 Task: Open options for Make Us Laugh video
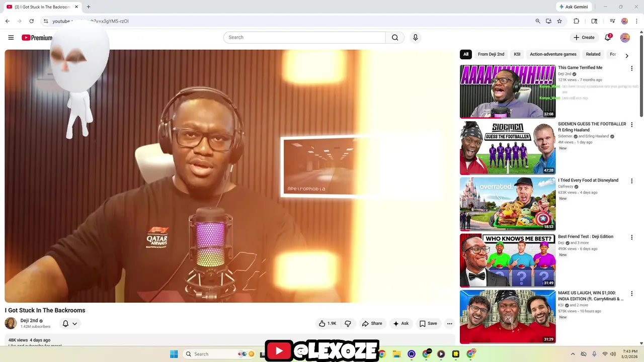632,294
